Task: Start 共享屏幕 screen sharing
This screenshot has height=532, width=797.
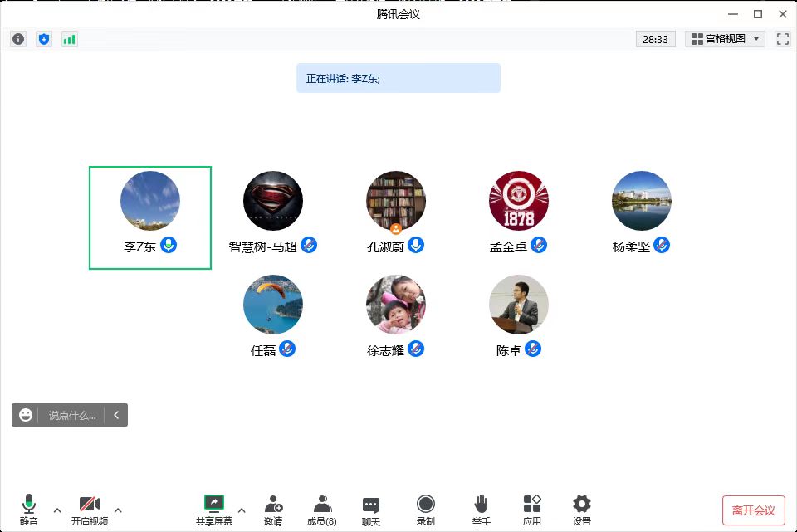Action: [x=214, y=509]
